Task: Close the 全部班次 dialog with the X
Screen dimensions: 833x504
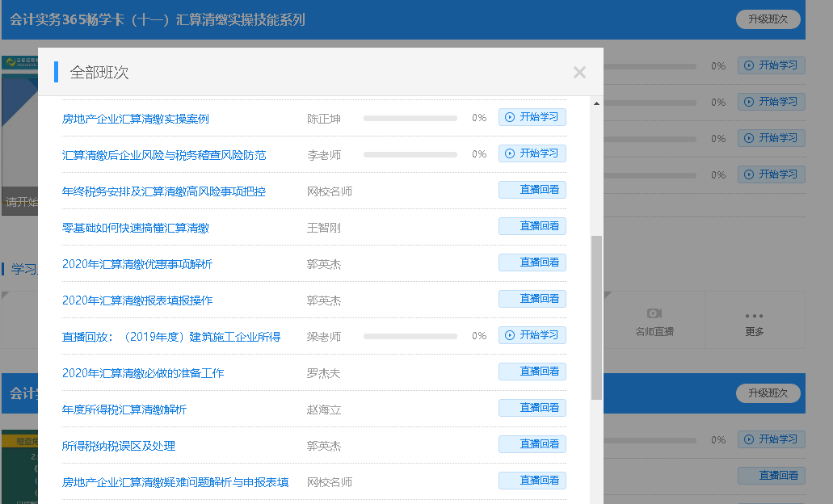Action: coord(579,73)
